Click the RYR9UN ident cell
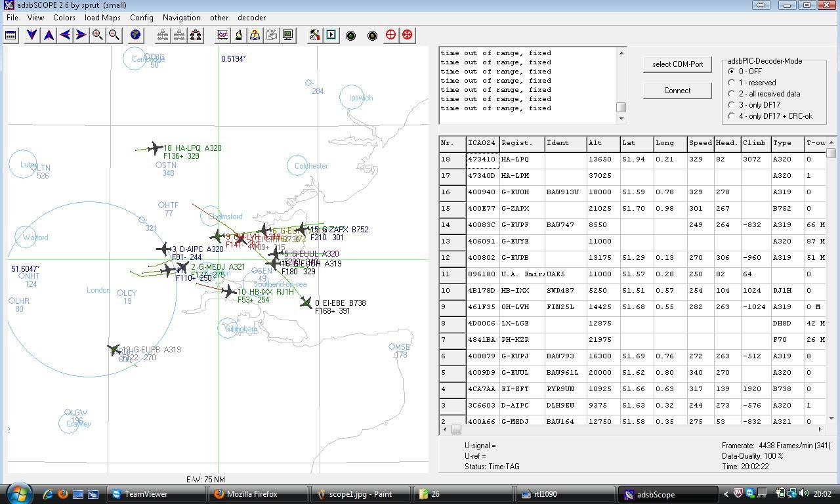Viewport: 840px width, 504px height. [x=566, y=389]
